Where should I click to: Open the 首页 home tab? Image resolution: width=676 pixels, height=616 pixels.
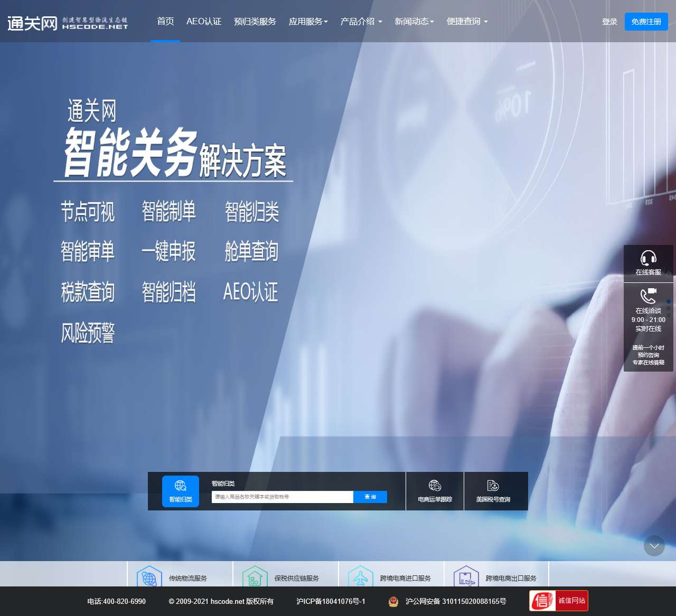click(165, 21)
